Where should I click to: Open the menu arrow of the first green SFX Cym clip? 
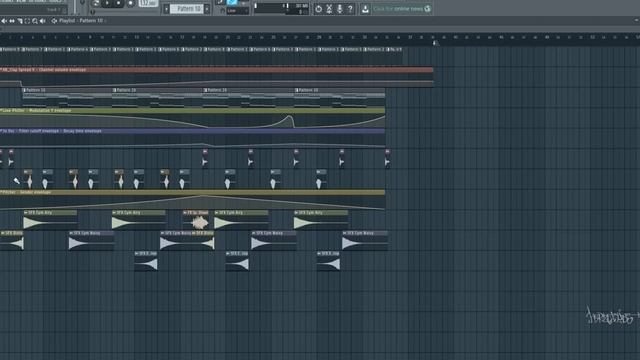(x=26, y=213)
